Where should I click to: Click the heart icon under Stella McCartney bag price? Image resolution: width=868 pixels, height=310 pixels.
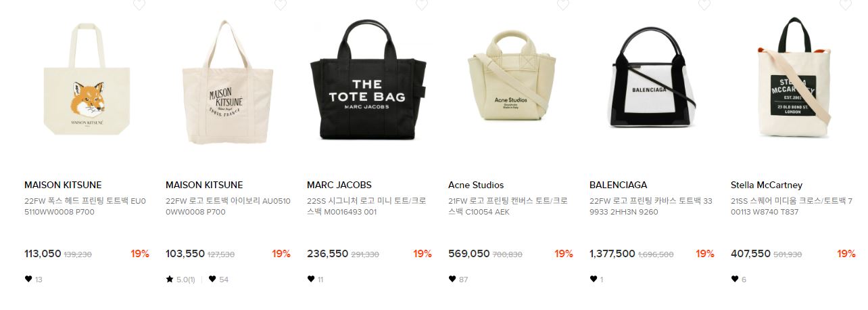pyautogui.click(x=735, y=279)
